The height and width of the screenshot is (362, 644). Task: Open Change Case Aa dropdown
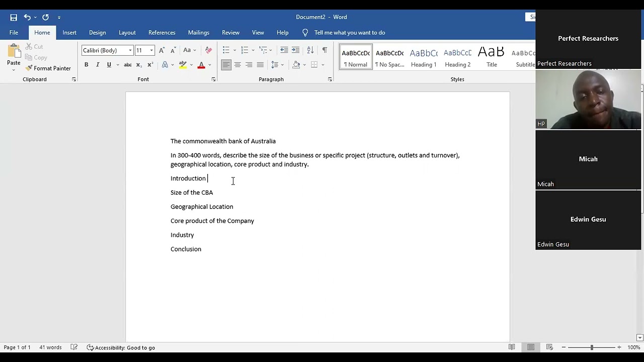(190, 50)
